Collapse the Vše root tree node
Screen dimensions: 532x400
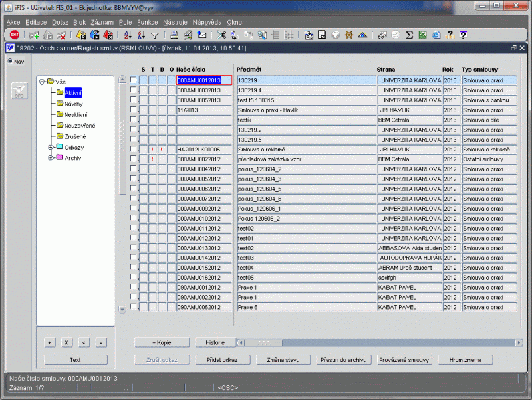[x=42, y=82]
